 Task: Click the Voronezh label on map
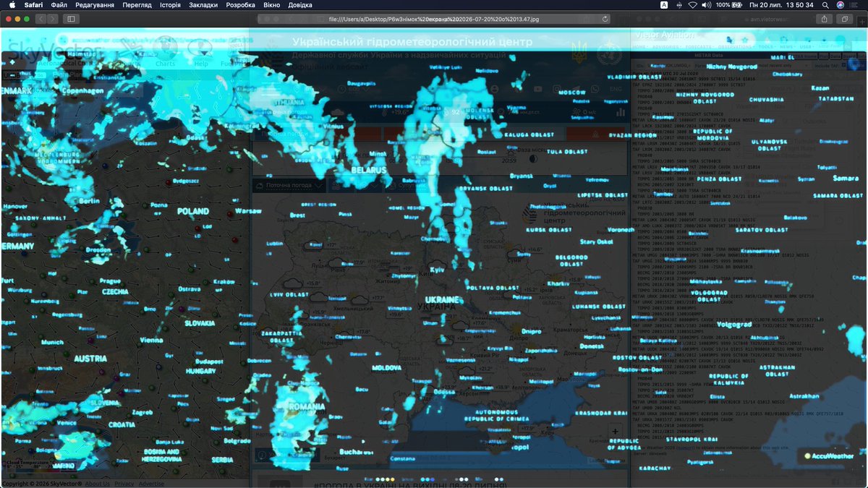point(620,229)
